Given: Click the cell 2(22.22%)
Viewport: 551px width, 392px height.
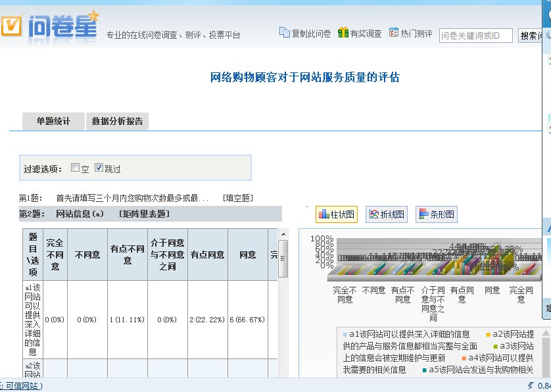Looking at the screenshot, I should 207,320.
